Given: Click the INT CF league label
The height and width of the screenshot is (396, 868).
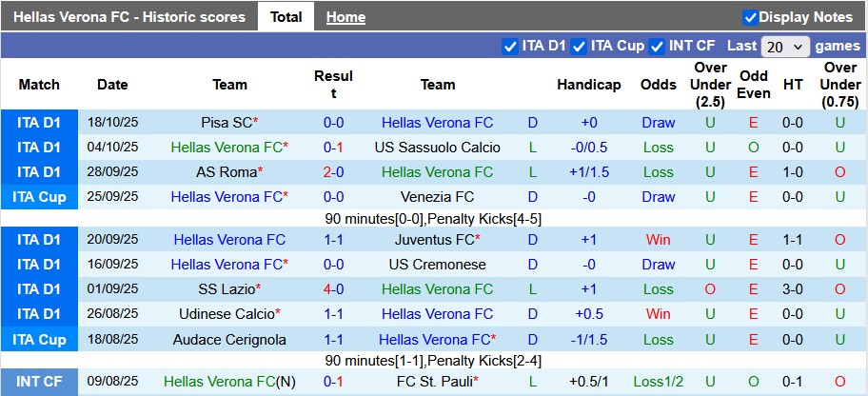Looking at the screenshot, I should [39, 382].
